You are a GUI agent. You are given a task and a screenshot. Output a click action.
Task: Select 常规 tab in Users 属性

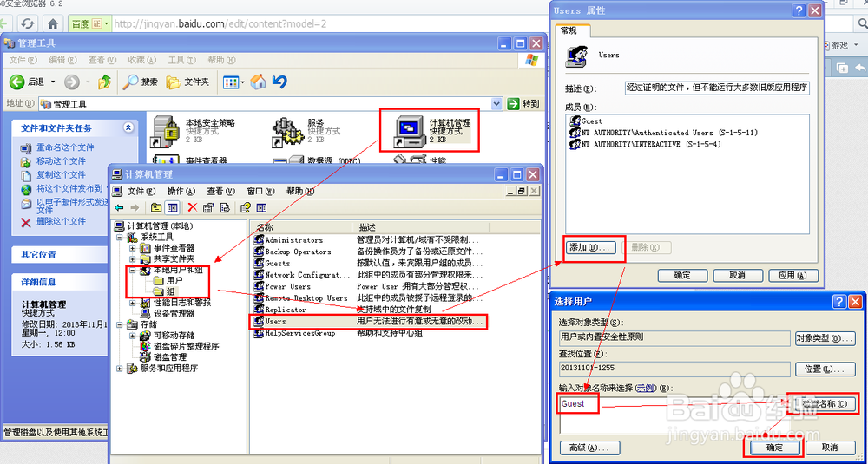point(569,30)
